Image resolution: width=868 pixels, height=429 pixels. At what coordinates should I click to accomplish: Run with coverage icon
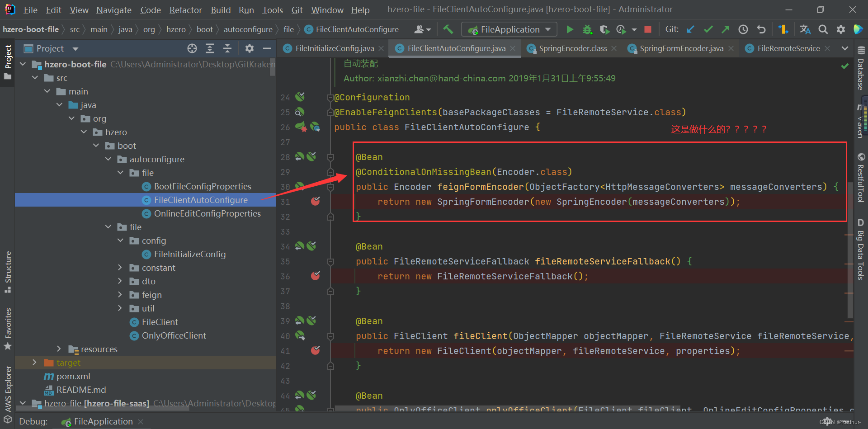tap(604, 29)
